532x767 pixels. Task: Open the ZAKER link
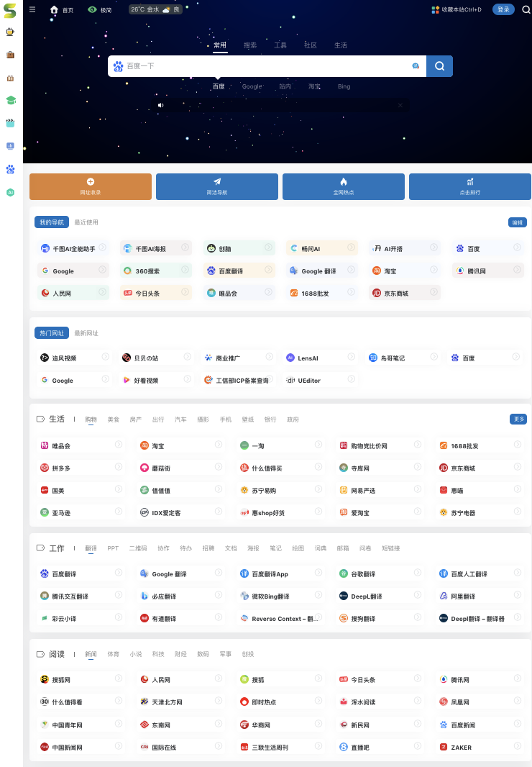[461, 748]
